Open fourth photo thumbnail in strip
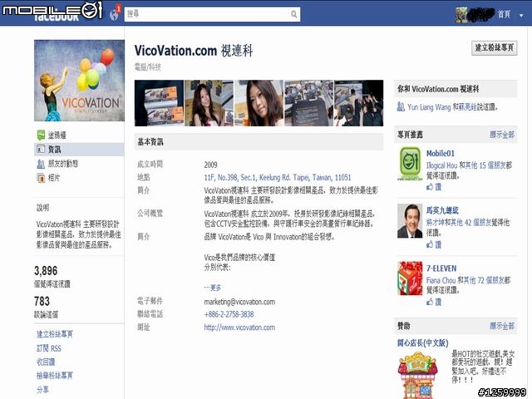The image size is (532, 399). (x=308, y=103)
